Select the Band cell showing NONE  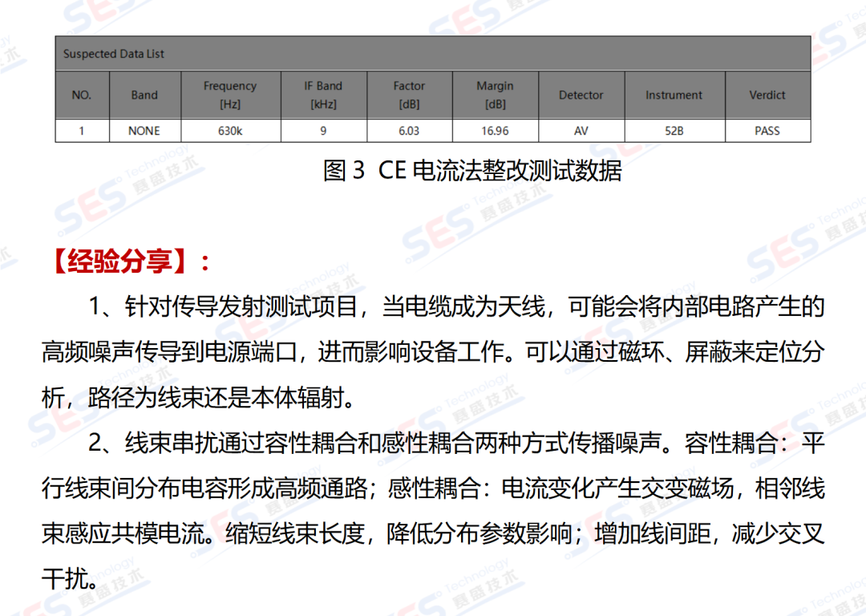click(x=144, y=131)
